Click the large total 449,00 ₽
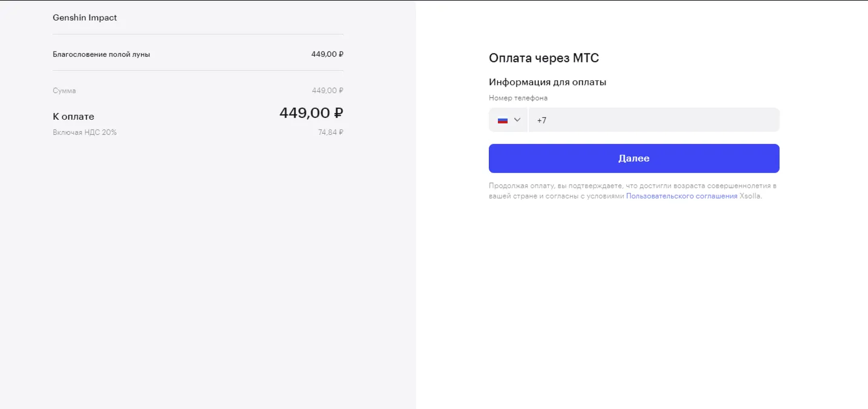The image size is (868, 409). click(311, 113)
